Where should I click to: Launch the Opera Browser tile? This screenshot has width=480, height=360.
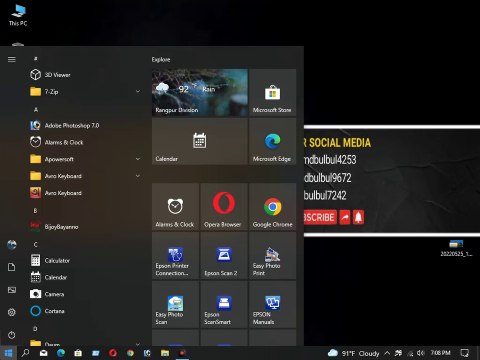click(x=224, y=207)
